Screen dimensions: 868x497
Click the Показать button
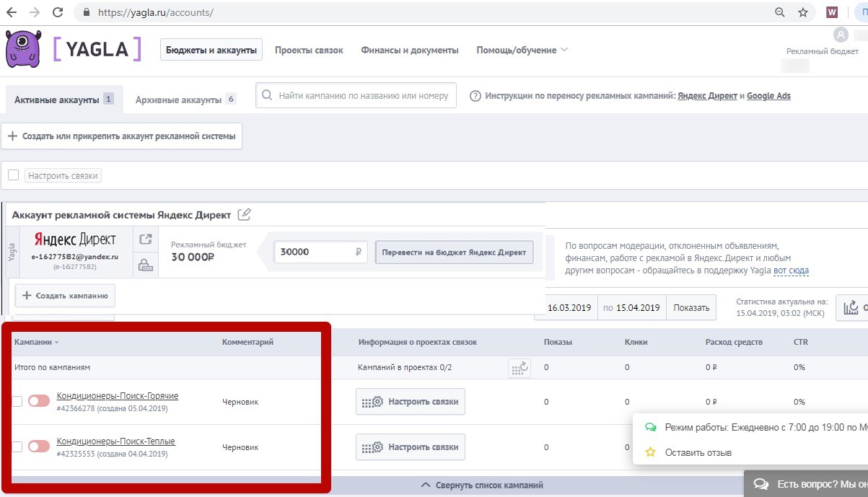pyautogui.click(x=691, y=307)
